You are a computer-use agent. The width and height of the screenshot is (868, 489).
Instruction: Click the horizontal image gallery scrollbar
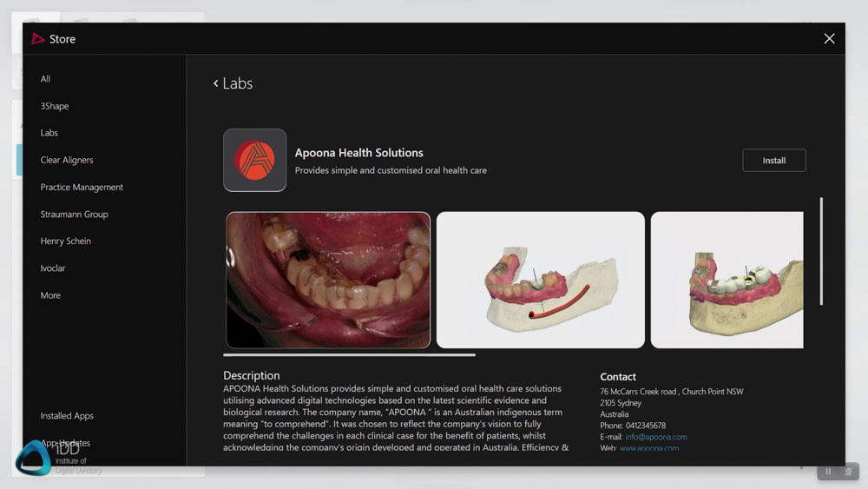point(349,355)
